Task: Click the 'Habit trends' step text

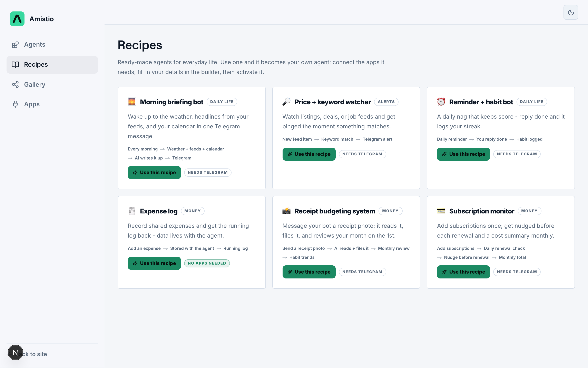Action: [302, 257]
